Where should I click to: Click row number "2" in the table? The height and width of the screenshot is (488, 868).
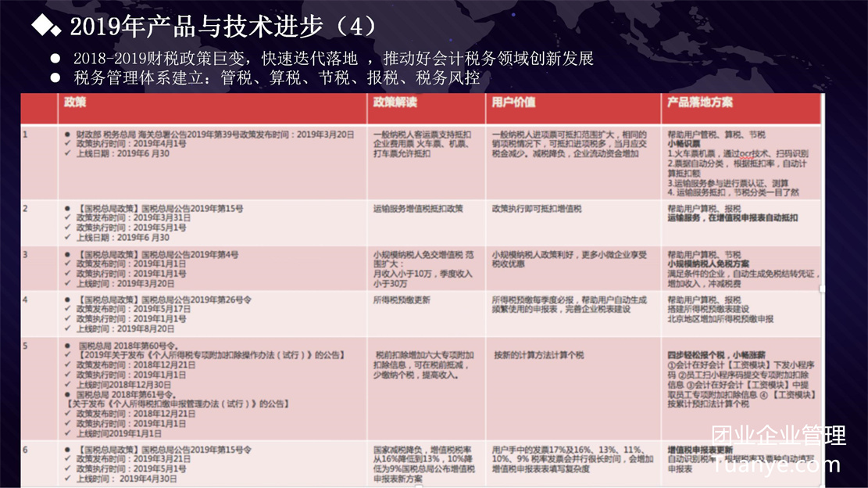(25, 209)
